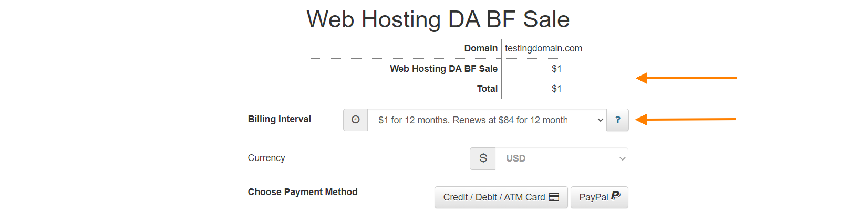The width and height of the screenshot is (868, 224).
Task: Click the Total price amount
Action: (556, 89)
